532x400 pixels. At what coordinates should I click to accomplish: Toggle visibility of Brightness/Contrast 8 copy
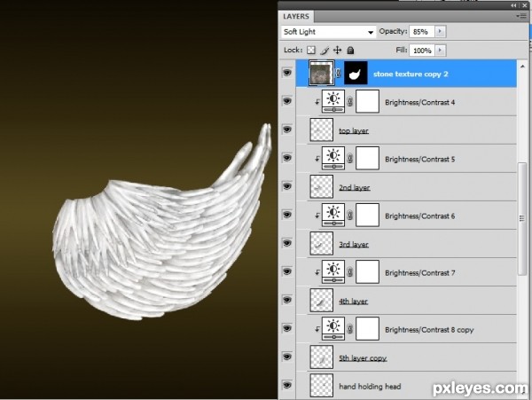pyautogui.click(x=287, y=328)
